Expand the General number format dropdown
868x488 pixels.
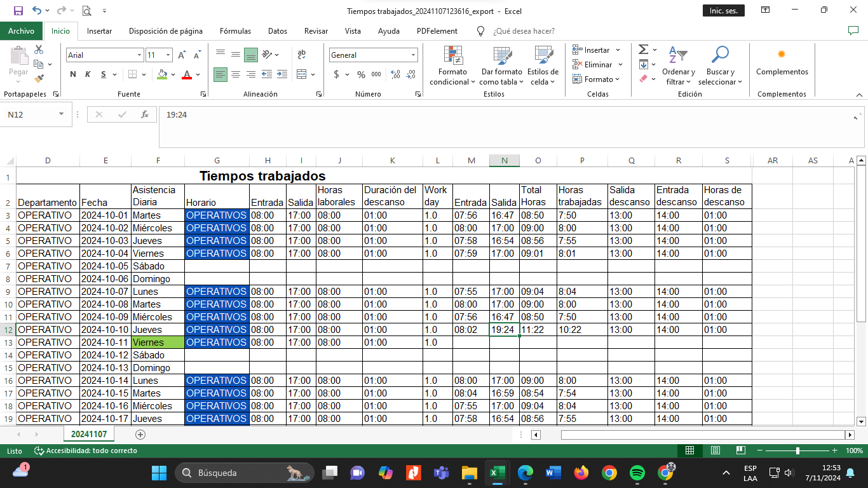[x=414, y=55]
